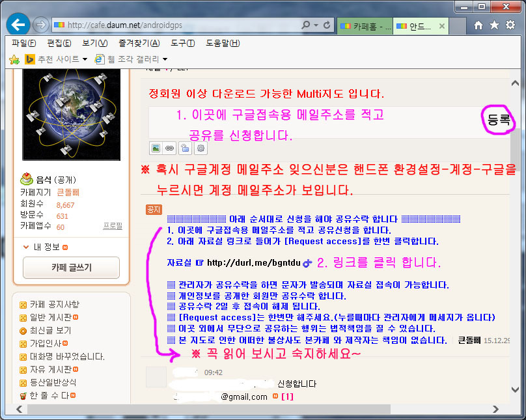Click the Bing 추천 사이트 icon
The height and width of the screenshot is (420, 526).
click(30, 59)
